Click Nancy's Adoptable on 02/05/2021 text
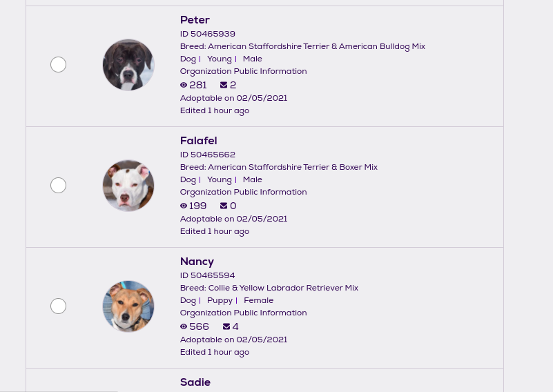 [x=233, y=340]
